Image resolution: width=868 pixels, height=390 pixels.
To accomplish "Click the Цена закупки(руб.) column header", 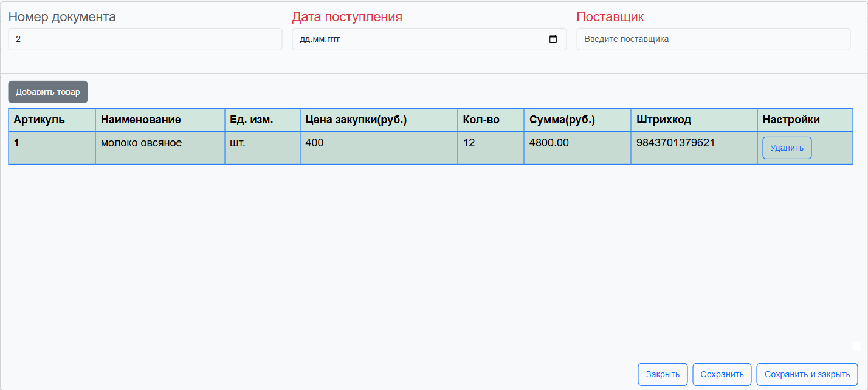I will [378, 120].
